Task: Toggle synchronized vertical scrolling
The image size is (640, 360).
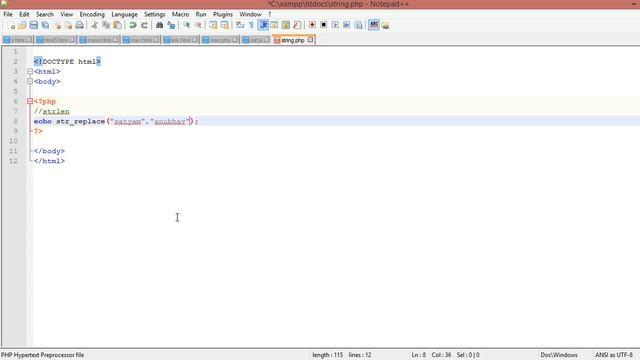Action: tap(213, 25)
